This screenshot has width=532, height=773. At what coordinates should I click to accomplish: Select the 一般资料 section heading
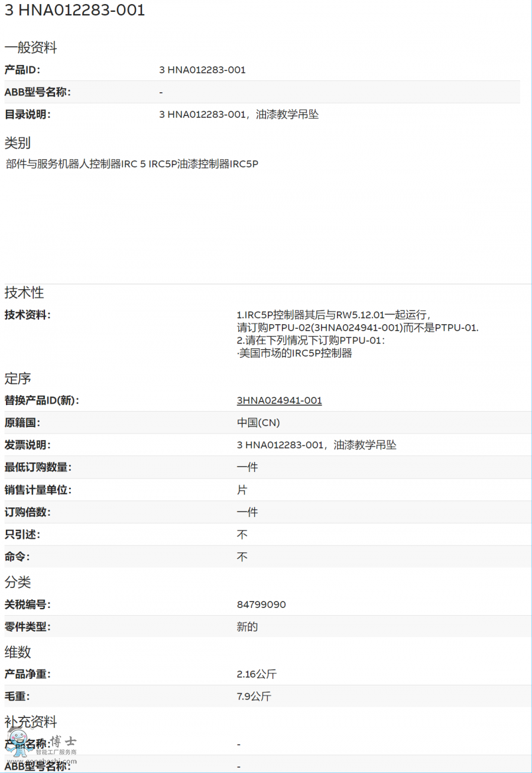click(31, 47)
